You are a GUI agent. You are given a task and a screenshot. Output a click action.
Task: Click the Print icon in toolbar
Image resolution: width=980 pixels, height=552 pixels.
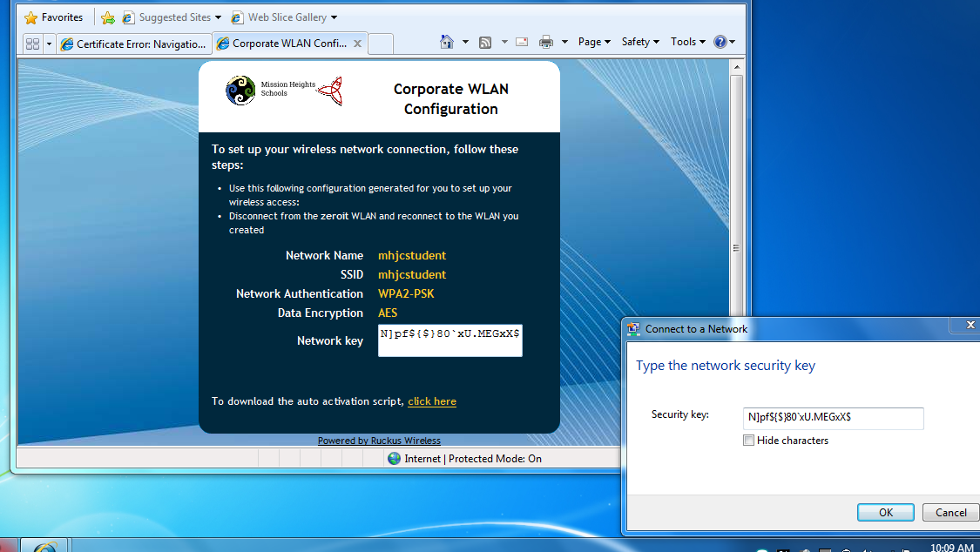click(546, 42)
